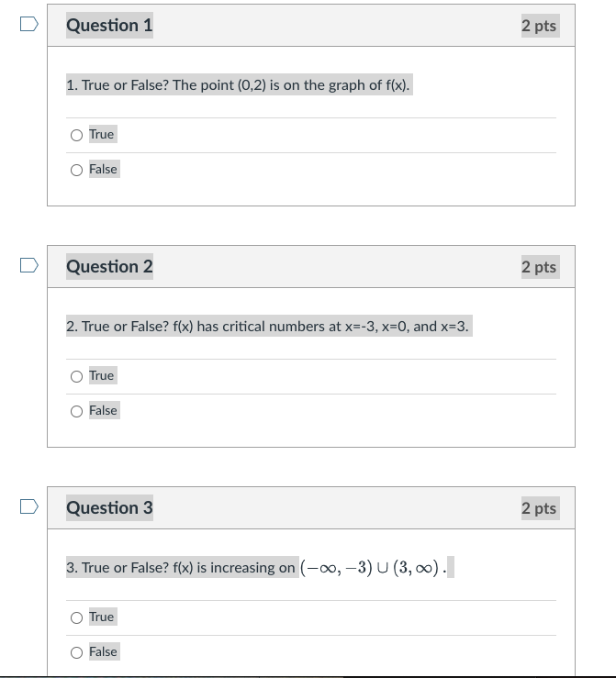Click the critical numbers question text
616x678 pixels.
(269, 326)
